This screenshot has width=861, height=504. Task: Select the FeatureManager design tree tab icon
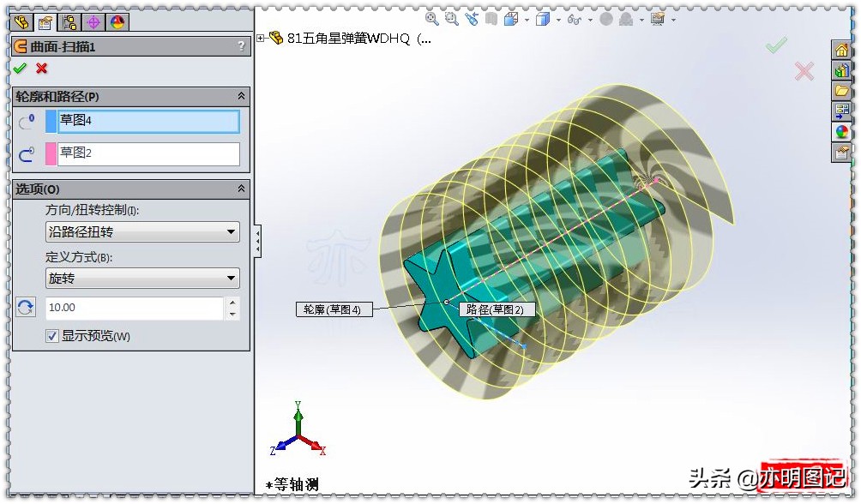[22, 22]
